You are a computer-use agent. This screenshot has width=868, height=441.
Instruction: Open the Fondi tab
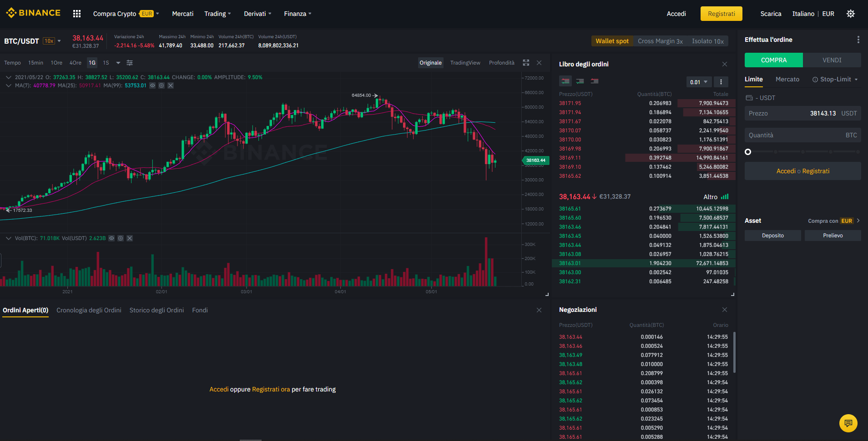point(200,310)
